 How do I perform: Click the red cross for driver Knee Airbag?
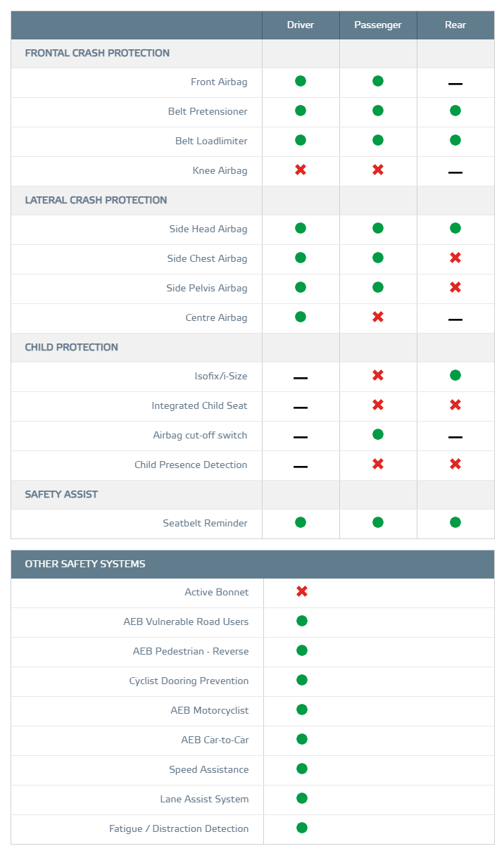[x=301, y=170]
